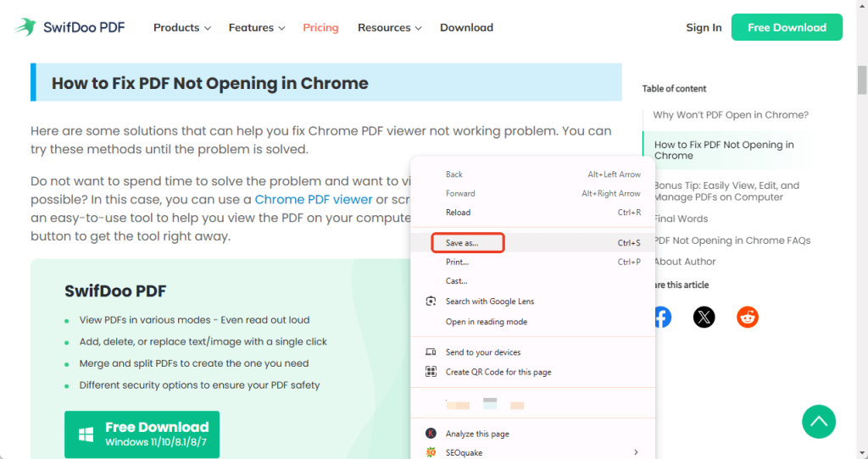The image size is (868, 459).
Task: Click heading How to Fix PDF Not Opening in Chrome
Action: 210,83
